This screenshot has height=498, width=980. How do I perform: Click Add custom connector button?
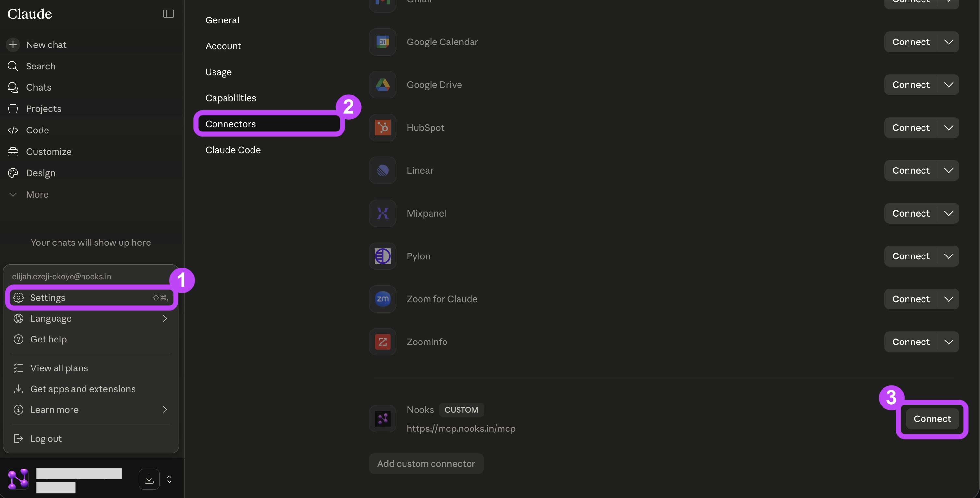pos(426,463)
